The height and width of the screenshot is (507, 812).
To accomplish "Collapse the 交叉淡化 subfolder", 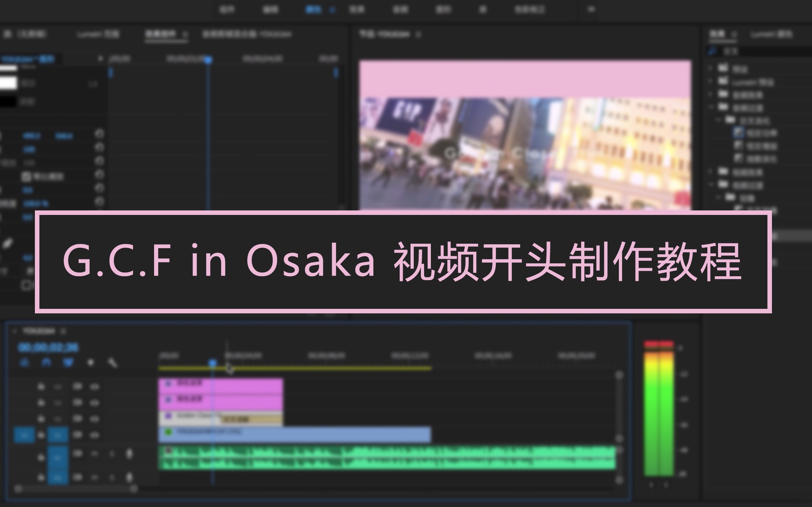I will [x=718, y=120].
